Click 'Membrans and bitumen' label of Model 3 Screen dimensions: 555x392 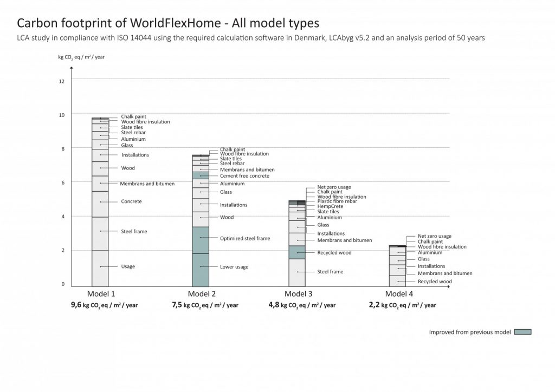[344, 240]
